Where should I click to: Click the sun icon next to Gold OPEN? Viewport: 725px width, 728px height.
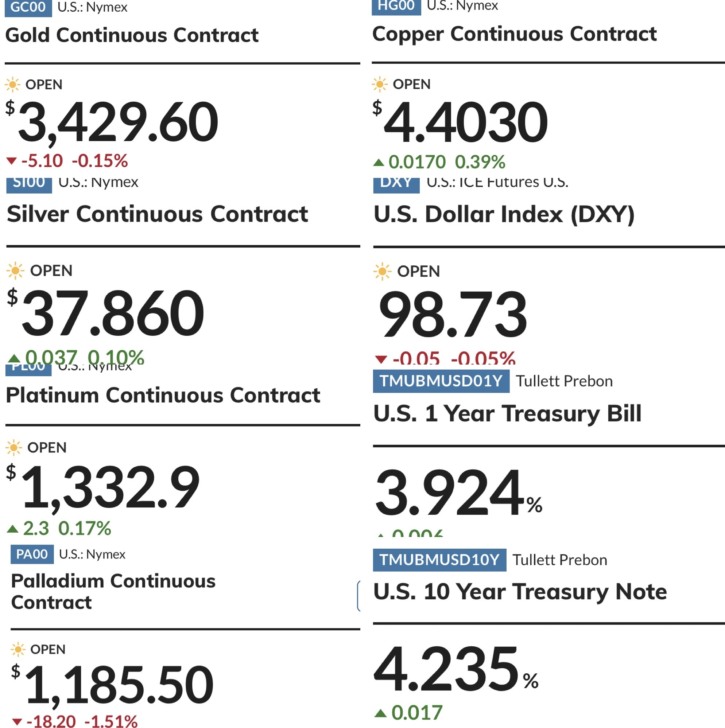tap(12, 85)
